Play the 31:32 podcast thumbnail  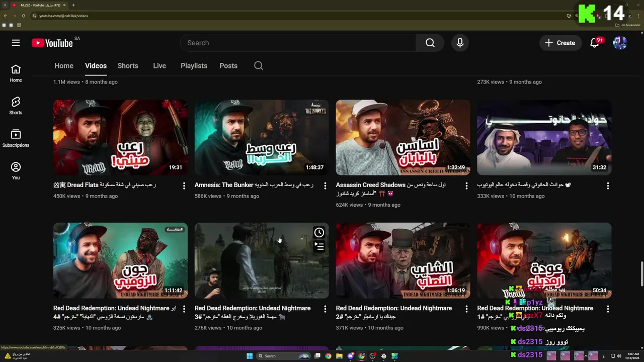(x=544, y=137)
